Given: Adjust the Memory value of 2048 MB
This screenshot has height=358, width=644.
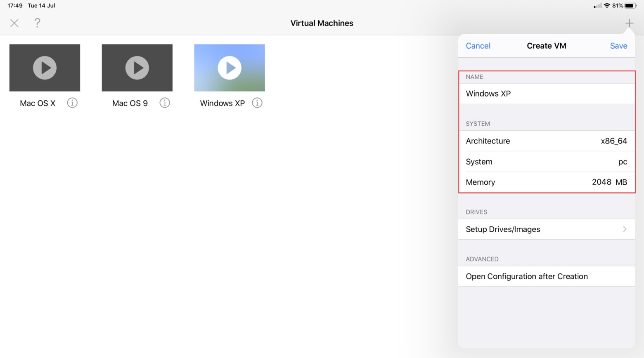Looking at the screenshot, I should click(547, 182).
